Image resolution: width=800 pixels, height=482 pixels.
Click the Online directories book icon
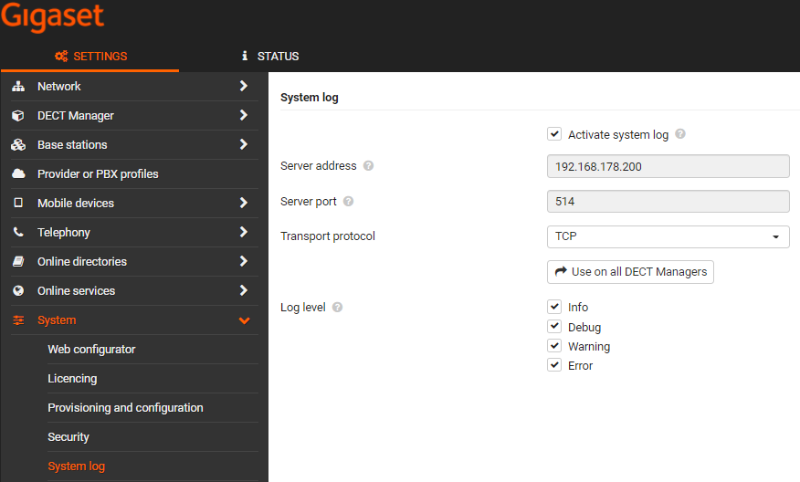pos(18,262)
